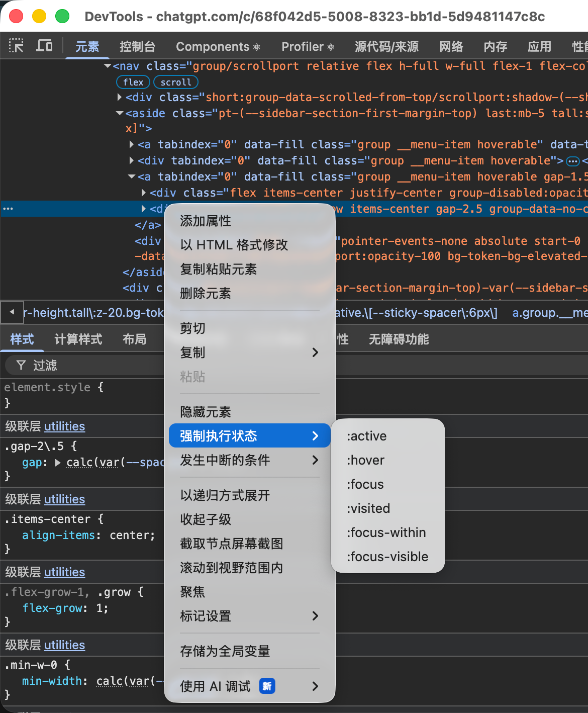Enable the :focus-visible forced state
Image resolution: width=588 pixels, height=713 pixels.
click(x=387, y=557)
